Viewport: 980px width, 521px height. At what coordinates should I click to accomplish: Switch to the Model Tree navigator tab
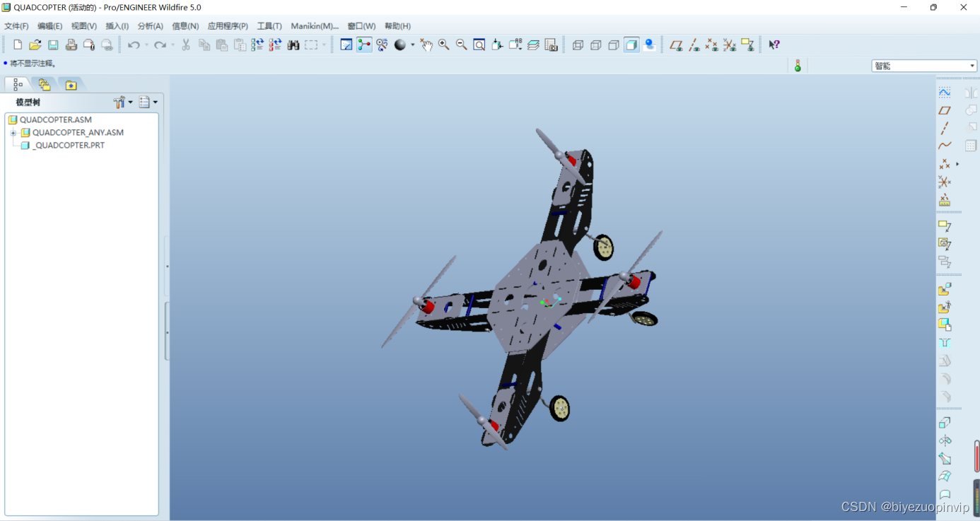tap(18, 84)
